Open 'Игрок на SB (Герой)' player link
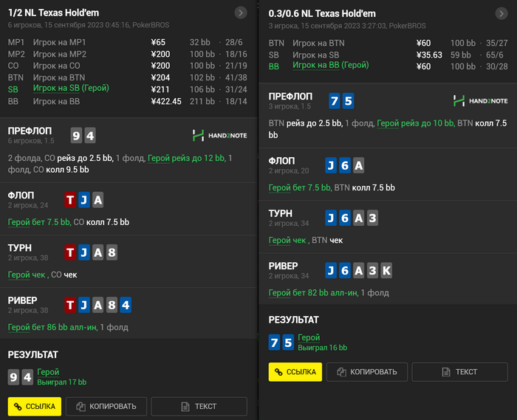 [x=71, y=89]
